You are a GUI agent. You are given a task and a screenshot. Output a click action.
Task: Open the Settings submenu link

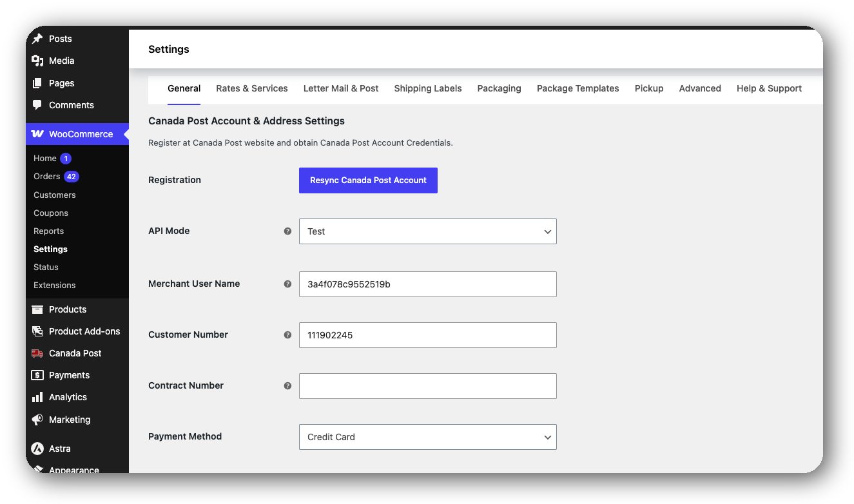(x=50, y=249)
